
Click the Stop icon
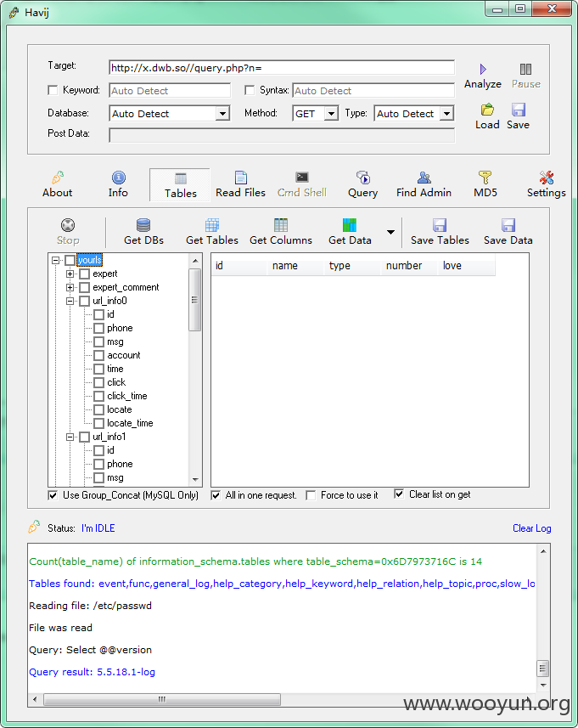point(68,225)
